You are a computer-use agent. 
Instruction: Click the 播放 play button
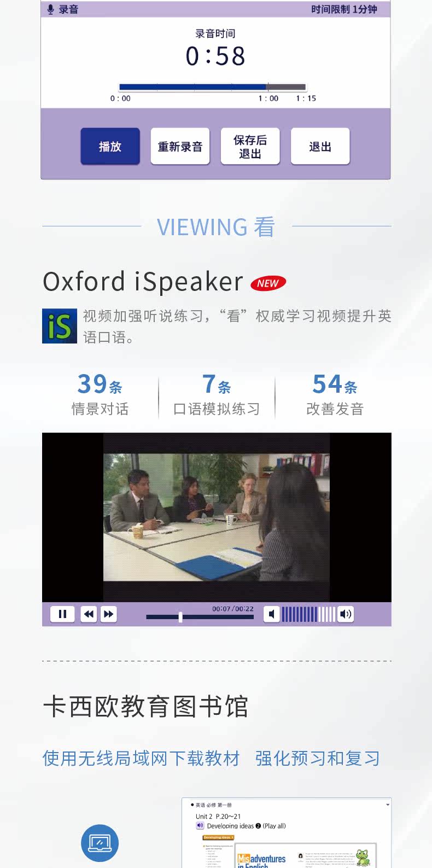pyautogui.click(x=110, y=146)
